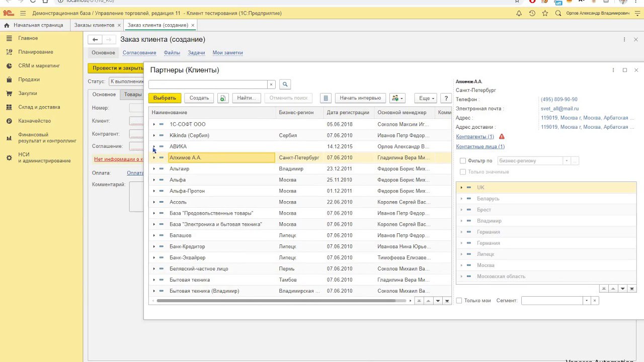Viewport: 644px width, 362px height.
Task: Open Финансовый результат и контроллинг section
Action: (x=47, y=138)
